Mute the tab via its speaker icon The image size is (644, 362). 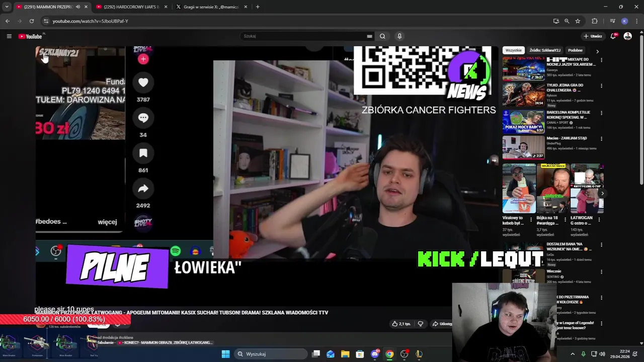pos(77,7)
